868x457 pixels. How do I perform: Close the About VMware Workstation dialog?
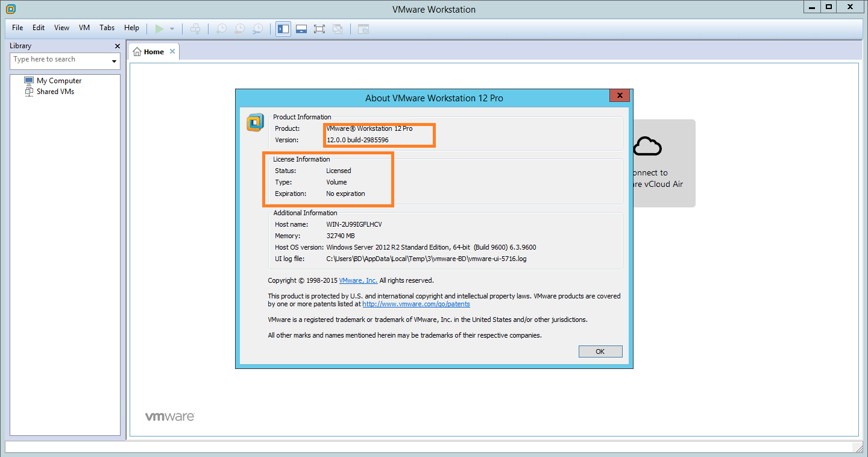tap(620, 95)
